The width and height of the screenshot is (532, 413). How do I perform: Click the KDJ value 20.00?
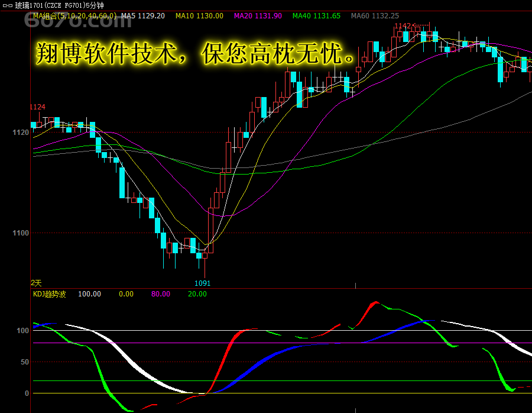[197, 294]
